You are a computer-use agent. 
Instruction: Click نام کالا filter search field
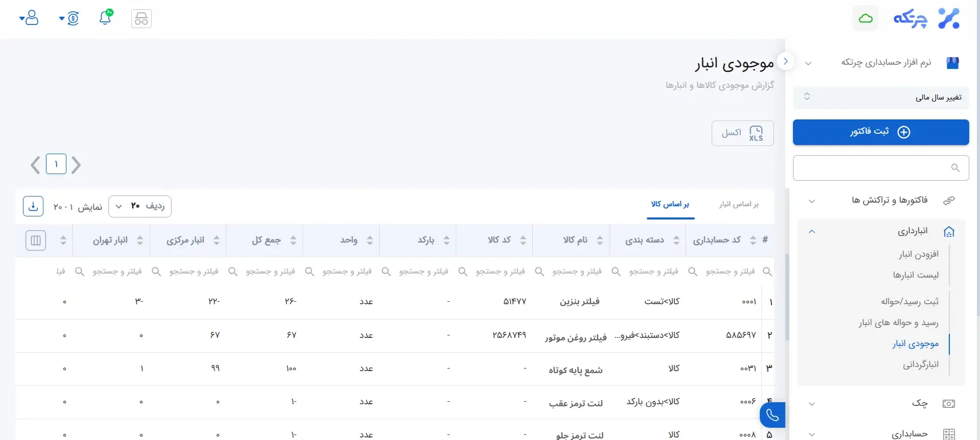click(x=576, y=272)
